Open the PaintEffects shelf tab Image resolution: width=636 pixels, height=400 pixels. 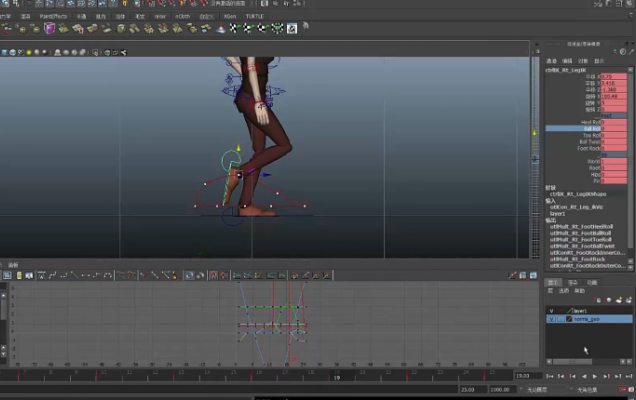coord(53,17)
